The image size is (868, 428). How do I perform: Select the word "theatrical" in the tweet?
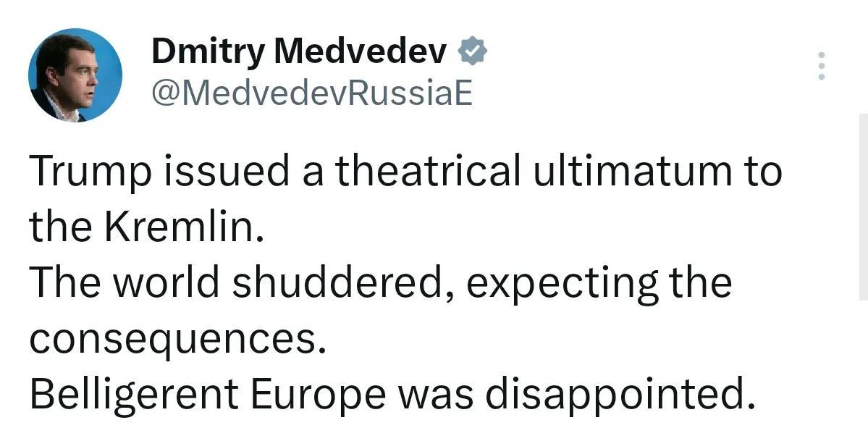pyautogui.click(x=427, y=172)
